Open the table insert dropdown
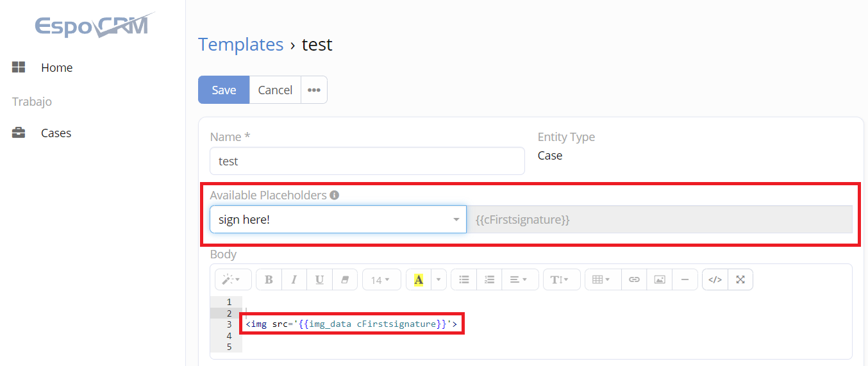 coord(602,279)
